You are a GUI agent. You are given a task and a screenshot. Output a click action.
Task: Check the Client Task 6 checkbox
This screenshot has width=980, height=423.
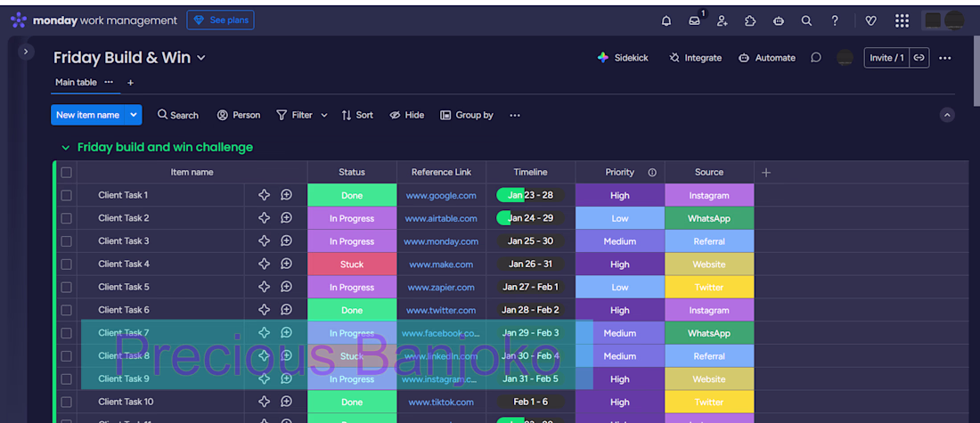[66, 310]
